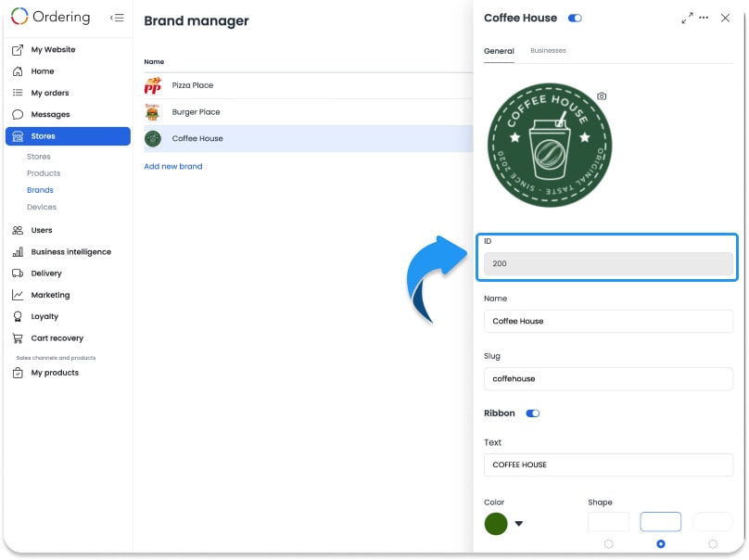Screen dimensions: 749x560
Task: Open the Devices submenu item
Action: coord(42,207)
